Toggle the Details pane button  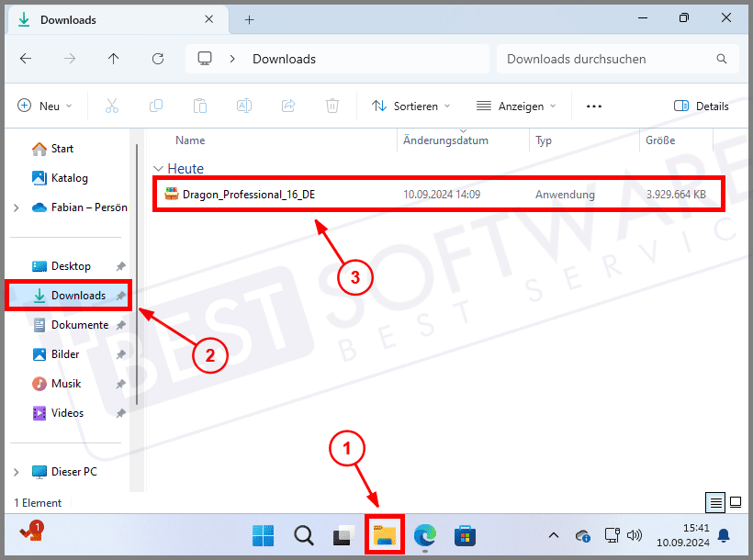coord(702,106)
